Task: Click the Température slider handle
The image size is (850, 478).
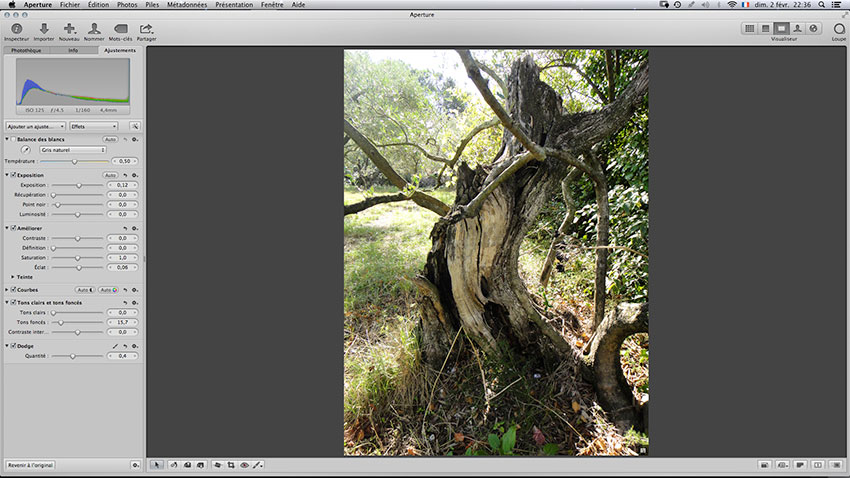Action: [74, 162]
